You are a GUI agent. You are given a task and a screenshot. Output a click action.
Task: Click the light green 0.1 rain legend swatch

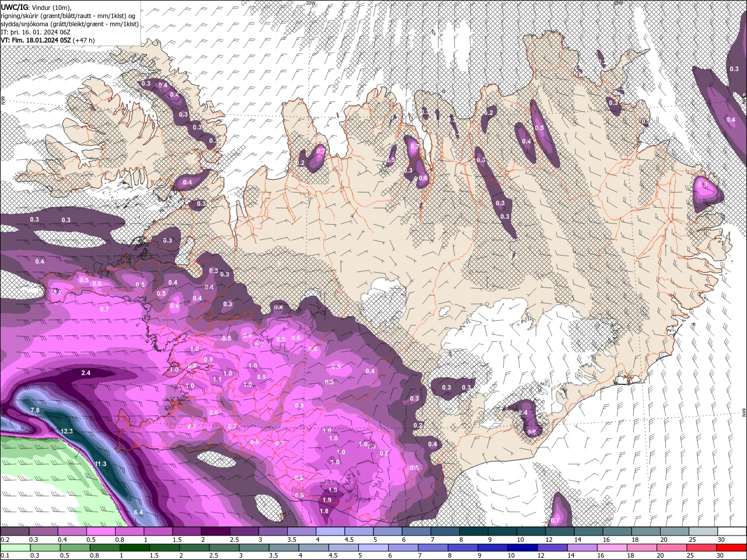point(15,547)
